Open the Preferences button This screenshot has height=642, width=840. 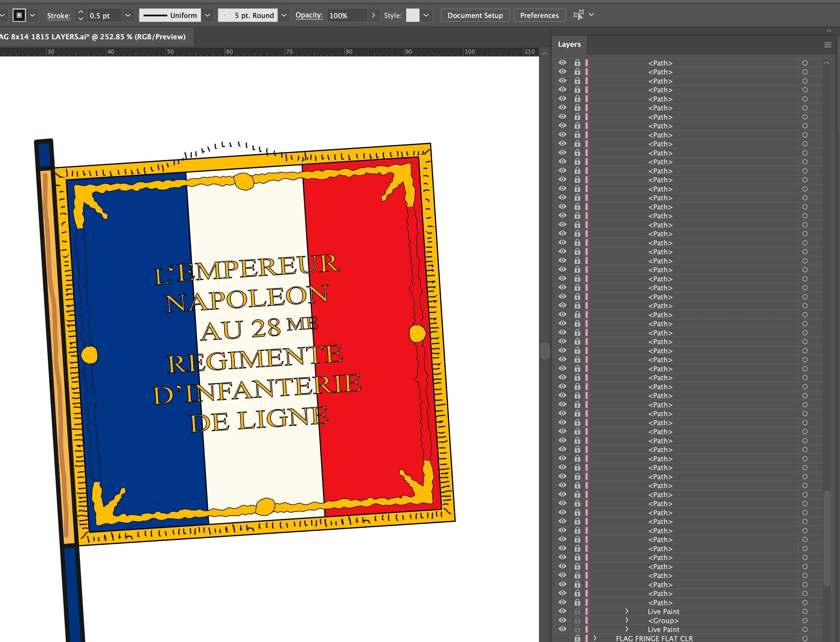[539, 15]
